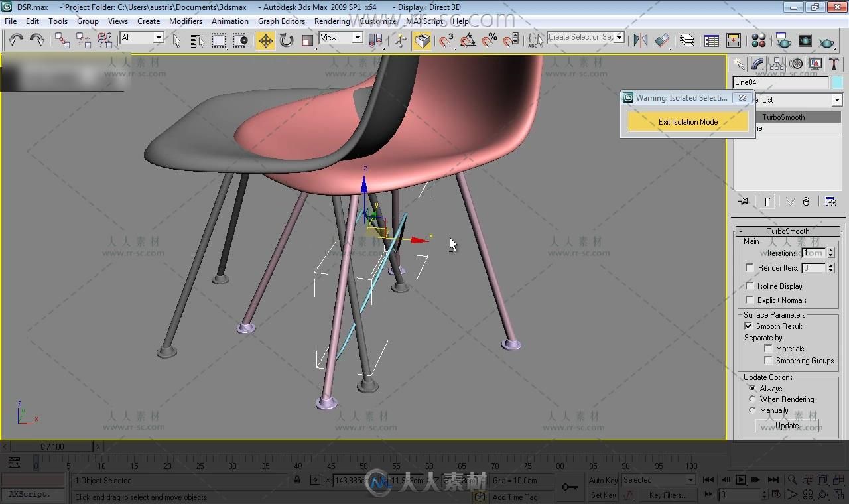Activate the Select and Move tool
This screenshot has width=849, height=504.
click(x=265, y=40)
